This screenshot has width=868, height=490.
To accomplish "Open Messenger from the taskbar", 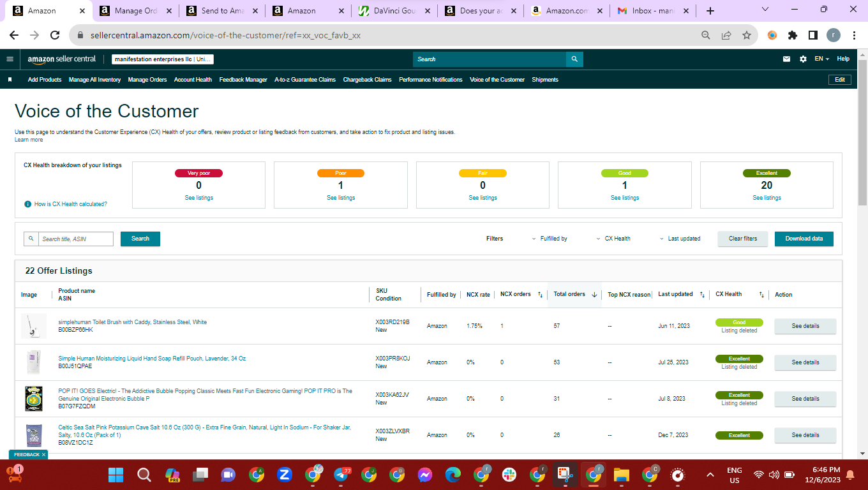I will pos(425,475).
